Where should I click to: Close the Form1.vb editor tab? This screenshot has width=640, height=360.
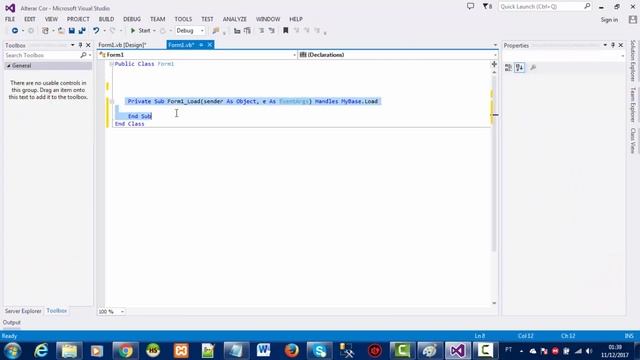[x=210, y=45]
